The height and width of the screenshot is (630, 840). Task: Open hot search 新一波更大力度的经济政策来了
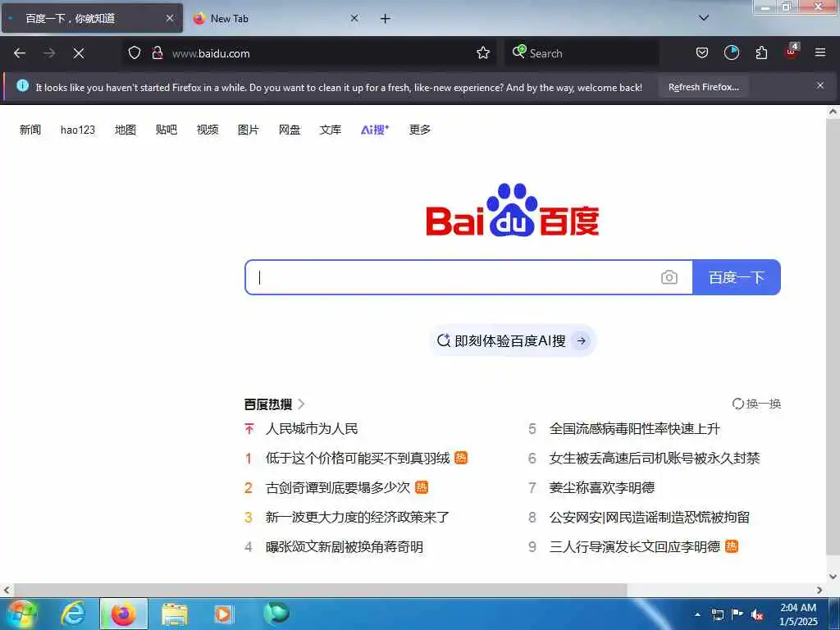click(358, 517)
